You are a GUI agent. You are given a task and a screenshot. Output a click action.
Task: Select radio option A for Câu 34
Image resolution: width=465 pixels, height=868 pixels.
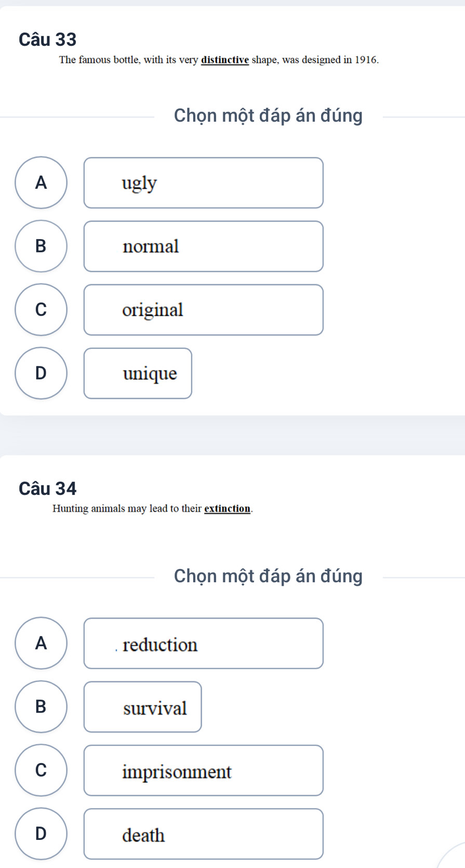pos(41,643)
